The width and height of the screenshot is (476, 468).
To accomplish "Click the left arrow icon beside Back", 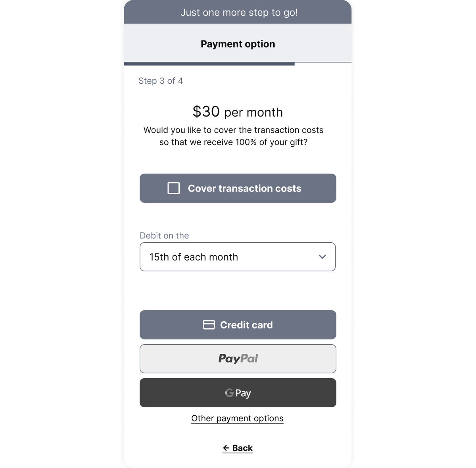I will point(226,448).
